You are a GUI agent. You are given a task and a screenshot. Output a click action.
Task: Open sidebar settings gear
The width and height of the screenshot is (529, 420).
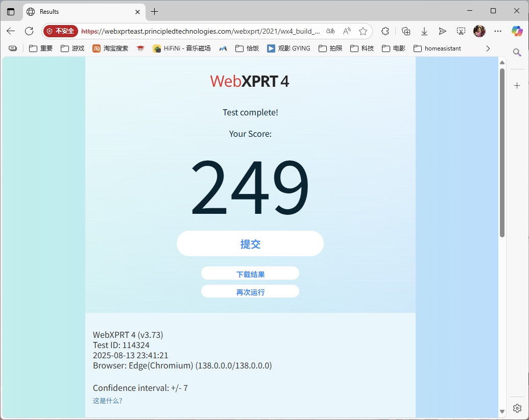click(517, 408)
